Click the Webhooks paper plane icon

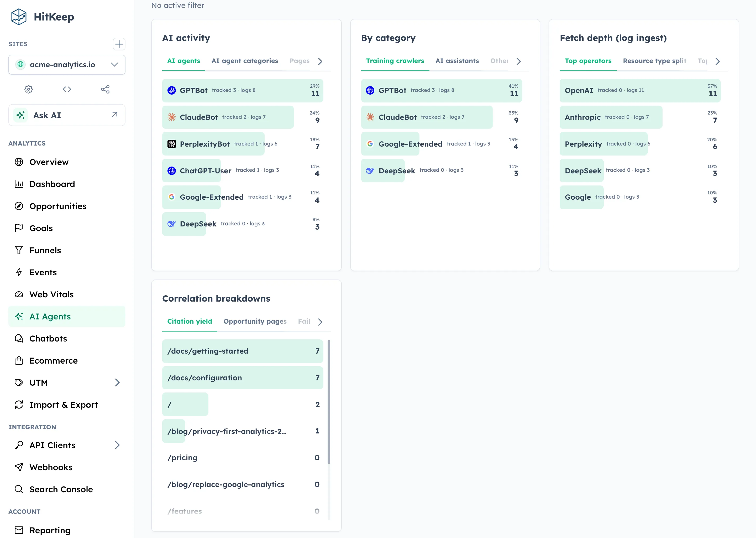point(19,467)
